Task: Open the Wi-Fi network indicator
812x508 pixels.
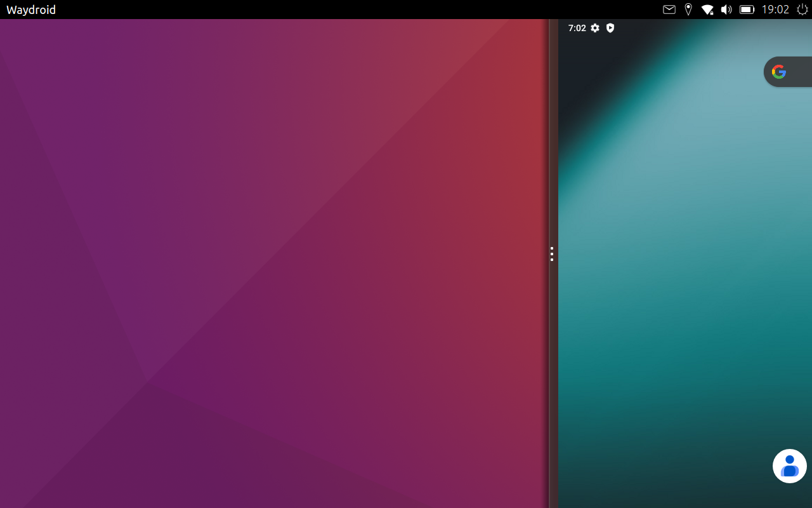Action: coord(707,10)
